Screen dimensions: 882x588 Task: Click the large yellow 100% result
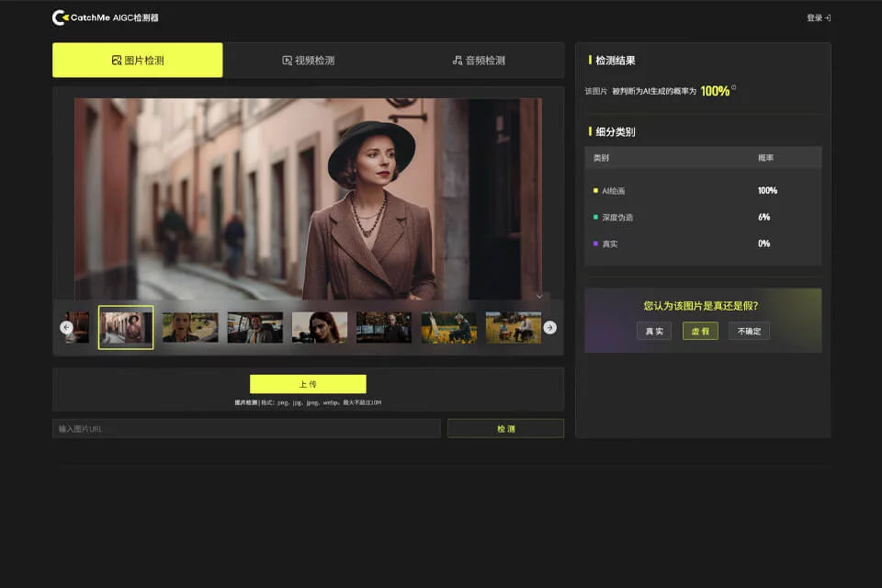pyautogui.click(x=715, y=91)
